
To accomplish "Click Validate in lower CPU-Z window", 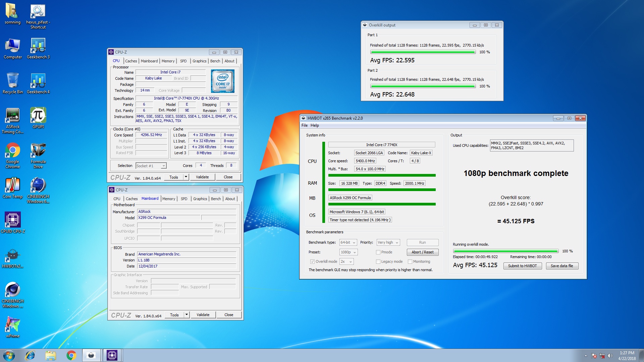I will tap(203, 315).
